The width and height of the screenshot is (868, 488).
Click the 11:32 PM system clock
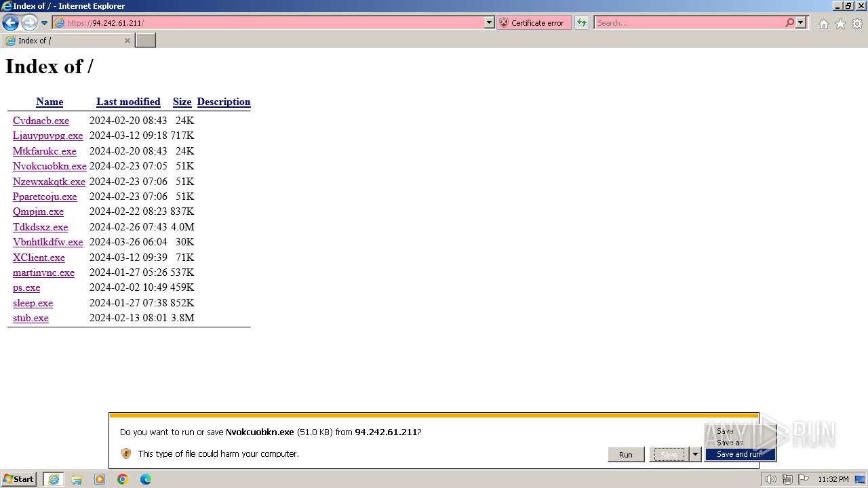(833, 479)
